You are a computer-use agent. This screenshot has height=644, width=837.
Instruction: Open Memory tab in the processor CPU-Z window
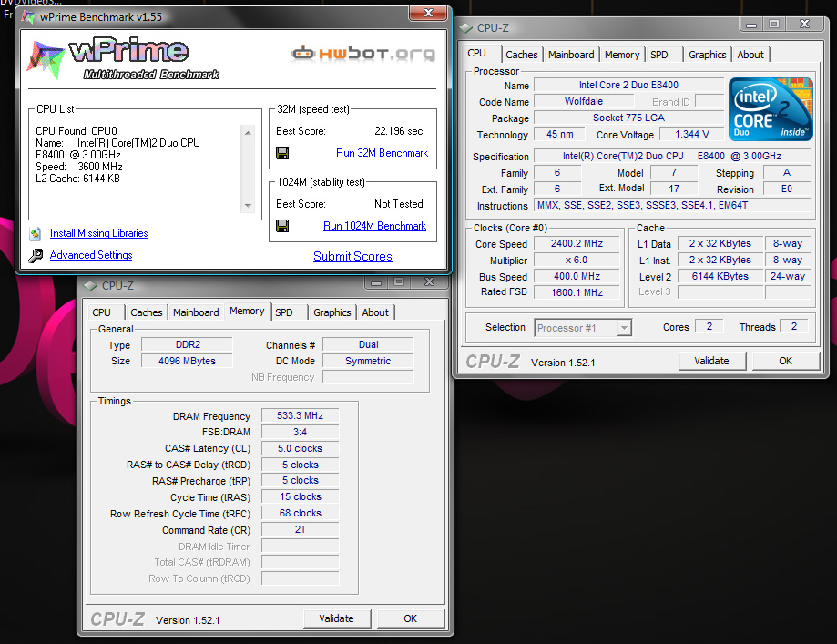pos(622,55)
